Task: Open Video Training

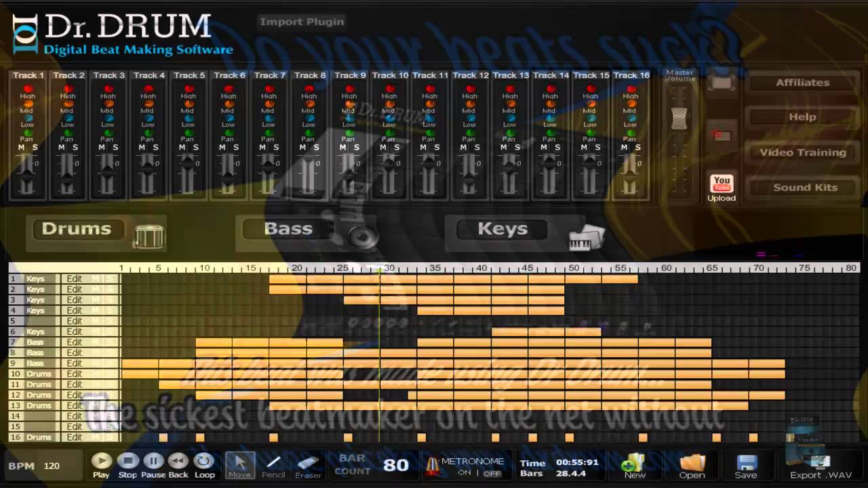Action: pos(803,152)
